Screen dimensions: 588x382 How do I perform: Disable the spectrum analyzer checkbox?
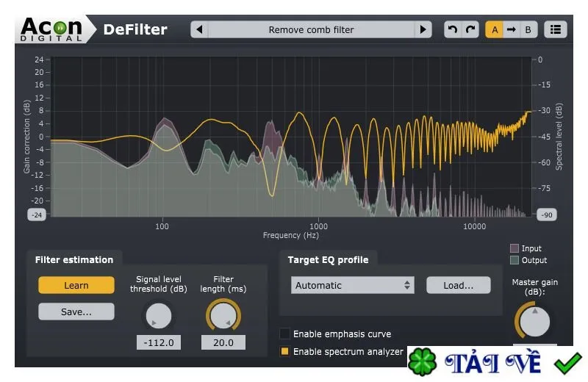point(284,351)
